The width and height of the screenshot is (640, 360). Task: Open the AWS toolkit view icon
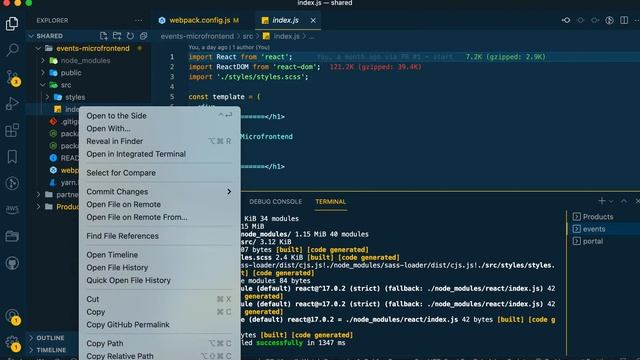(12, 209)
